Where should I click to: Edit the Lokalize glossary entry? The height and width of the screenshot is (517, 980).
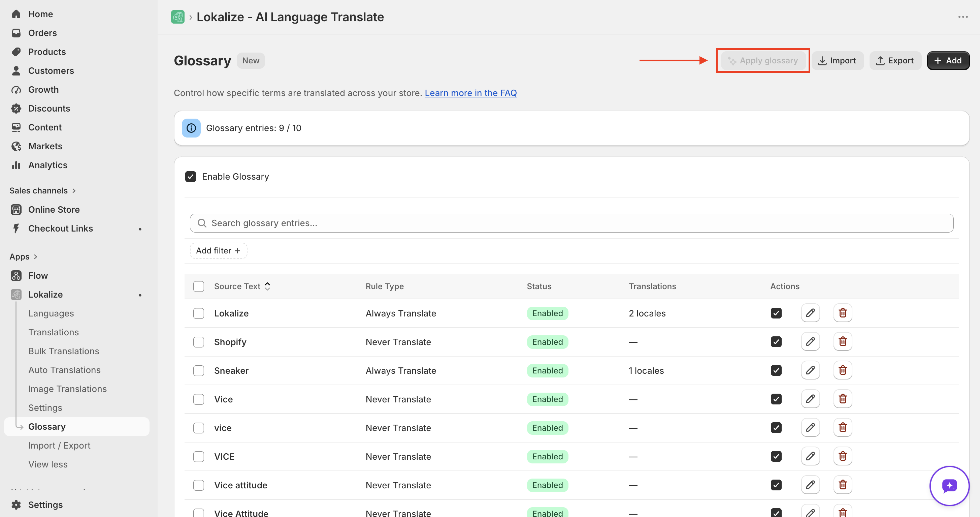coord(810,313)
